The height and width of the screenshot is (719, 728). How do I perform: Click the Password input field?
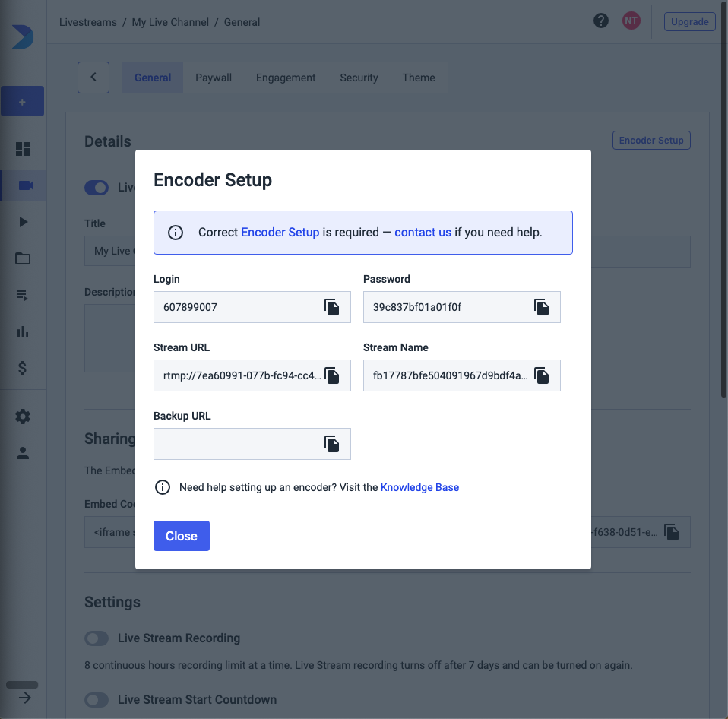click(462, 307)
